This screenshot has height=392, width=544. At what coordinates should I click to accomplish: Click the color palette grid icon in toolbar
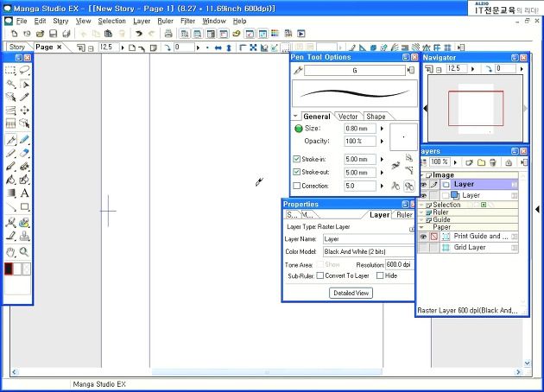(x=275, y=34)
